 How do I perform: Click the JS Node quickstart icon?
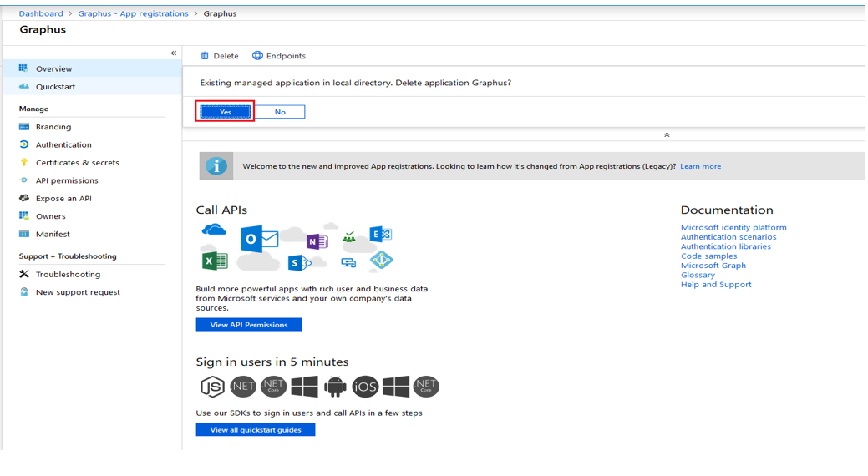[x=212, y=387]
